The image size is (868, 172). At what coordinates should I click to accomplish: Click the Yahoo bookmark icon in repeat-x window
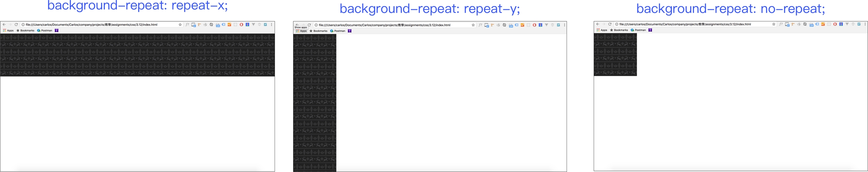click(57, 30)
